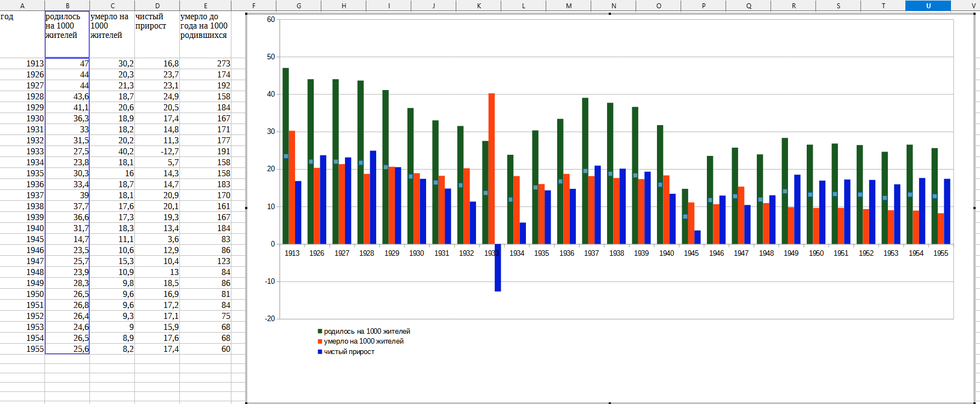Click the tall orange 1933 death bar
This screenshot has width=980, height=404.
click(x=491, y=169)
